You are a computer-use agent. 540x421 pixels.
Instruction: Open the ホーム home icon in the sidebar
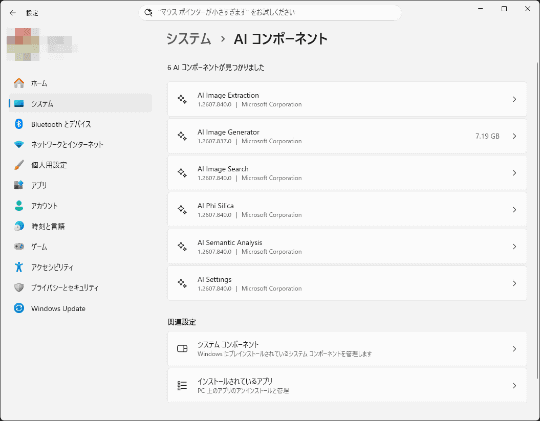[19, 83]
